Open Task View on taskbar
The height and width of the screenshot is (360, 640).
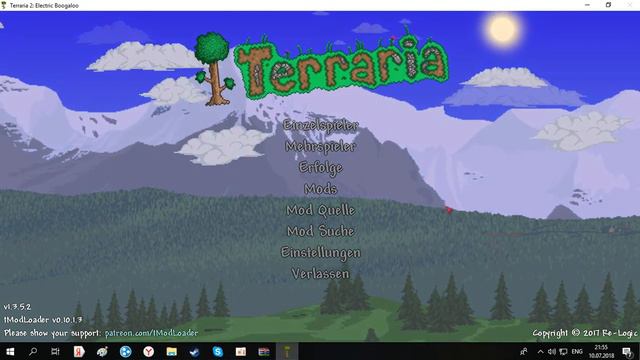(x=56, y=351)
